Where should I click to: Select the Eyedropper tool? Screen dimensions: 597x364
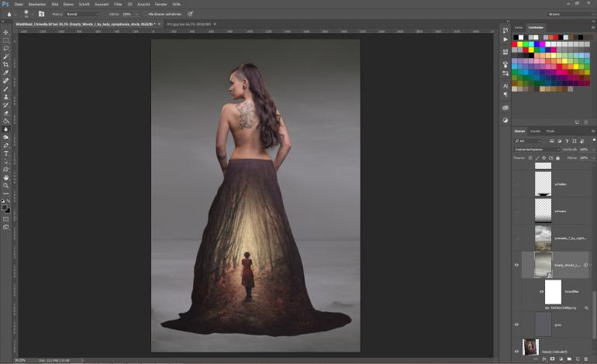[5, 73]
